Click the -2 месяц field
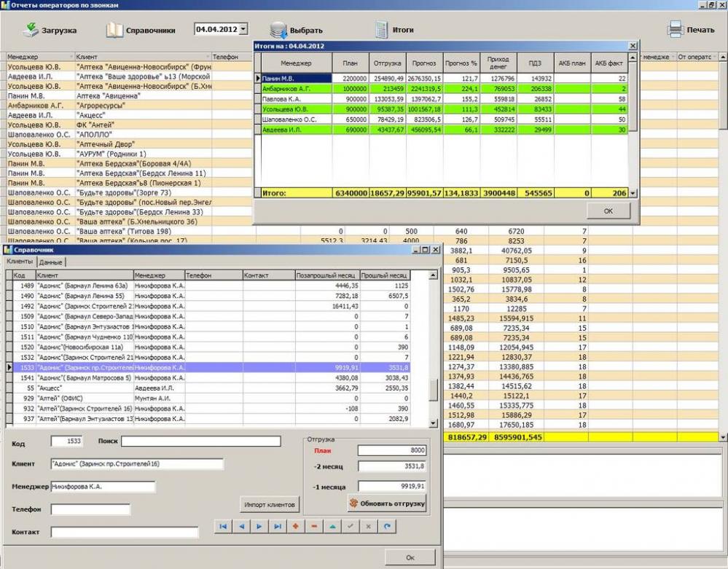728x569 pixels. point(392,466)
